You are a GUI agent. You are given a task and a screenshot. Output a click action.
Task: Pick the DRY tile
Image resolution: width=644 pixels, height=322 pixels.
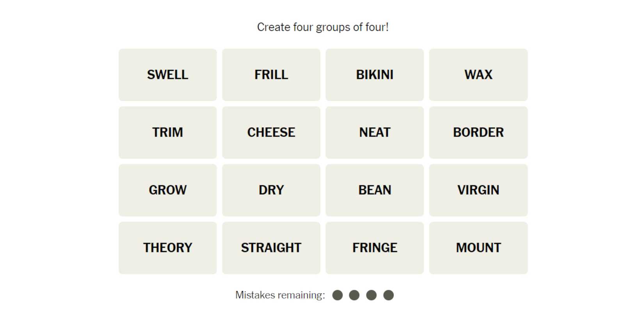click(x=271, y=190)
